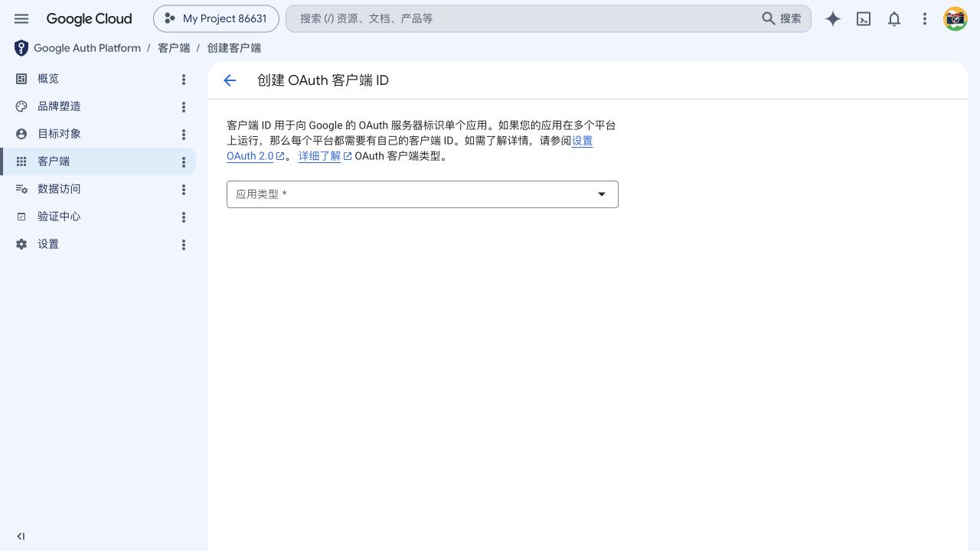Open the notifications bell
Screen dimensions: 980x551
[x=894, y=19]
